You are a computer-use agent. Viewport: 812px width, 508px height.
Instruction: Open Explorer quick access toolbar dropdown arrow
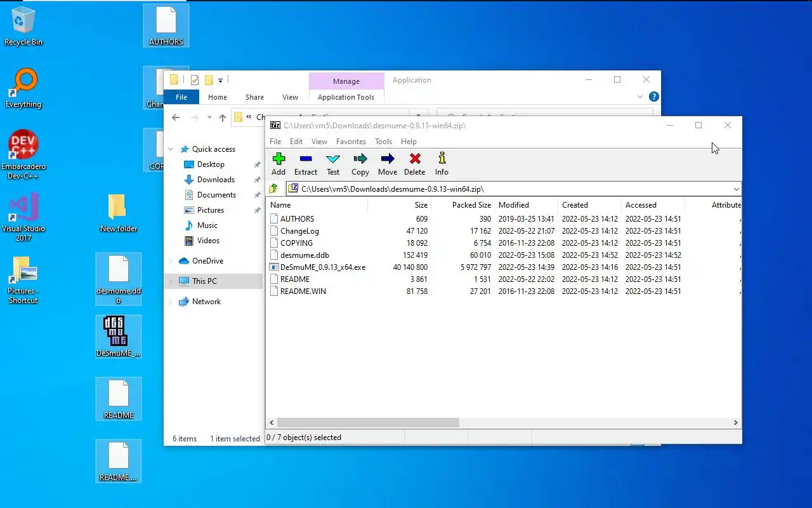[220, 80]
